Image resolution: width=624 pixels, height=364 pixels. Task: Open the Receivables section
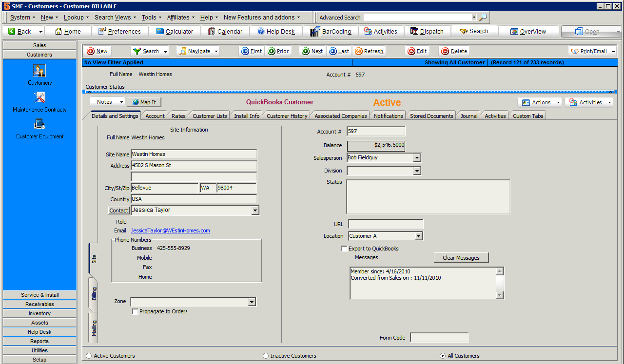(39, 304)
